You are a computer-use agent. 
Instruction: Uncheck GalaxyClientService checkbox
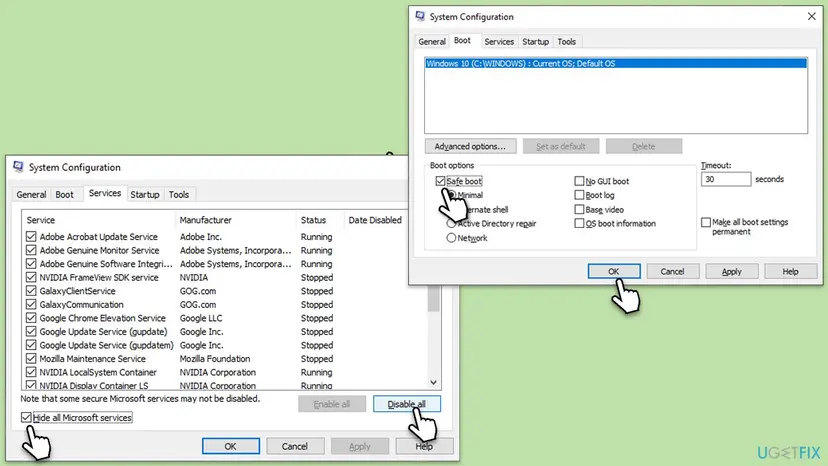click(x=31, y=291)
